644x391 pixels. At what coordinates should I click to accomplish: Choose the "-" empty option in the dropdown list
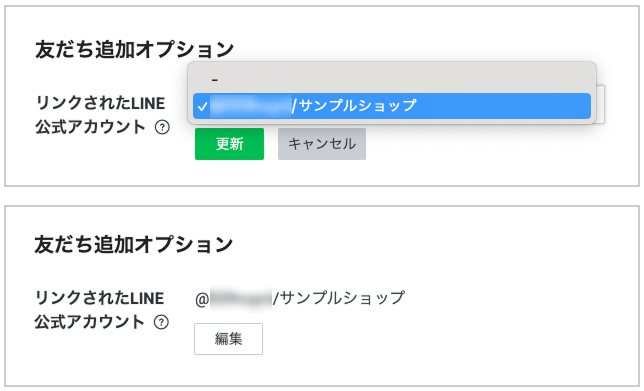392,79
